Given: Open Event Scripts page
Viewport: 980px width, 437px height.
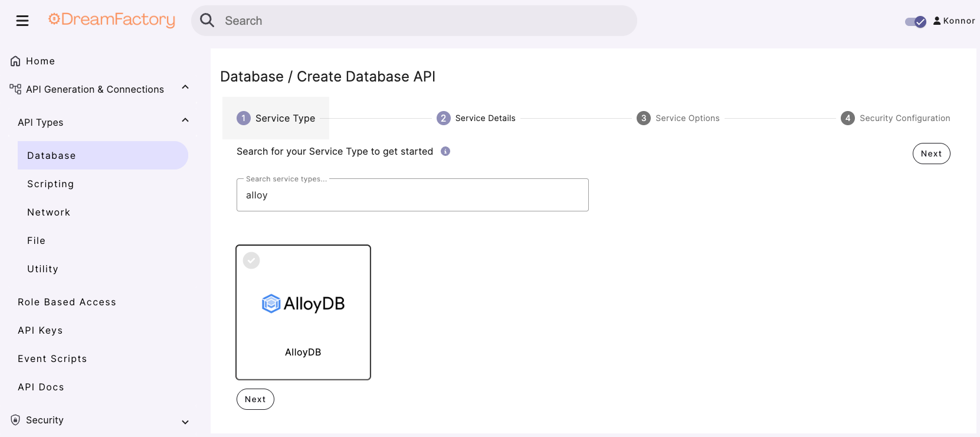Looking at the screenshot, I should click(x=53, y=358).
